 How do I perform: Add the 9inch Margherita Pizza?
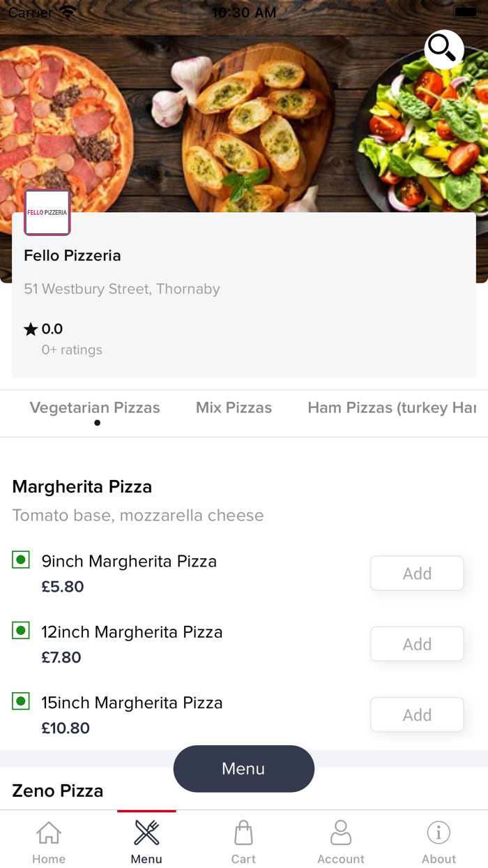coord(416,573)
